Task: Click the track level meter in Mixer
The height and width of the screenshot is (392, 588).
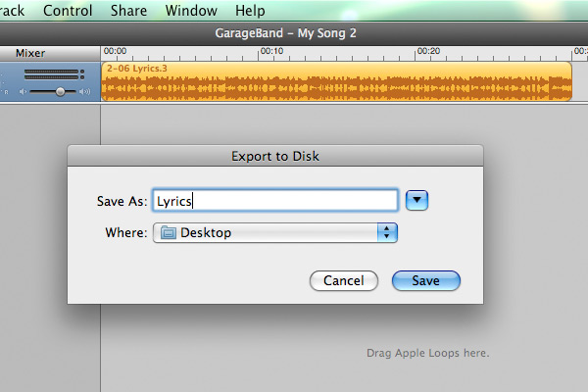Action: (51, 73)
